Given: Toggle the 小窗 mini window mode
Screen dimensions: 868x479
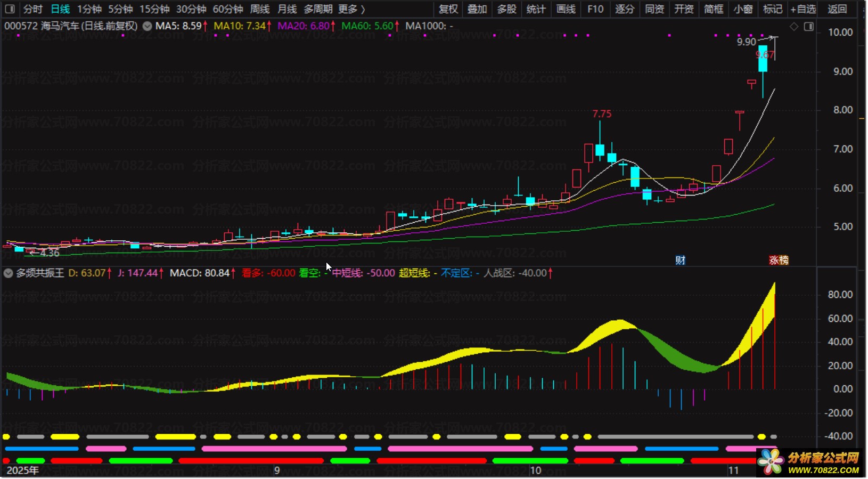Looking at the screenshot, I should [743, 9].
